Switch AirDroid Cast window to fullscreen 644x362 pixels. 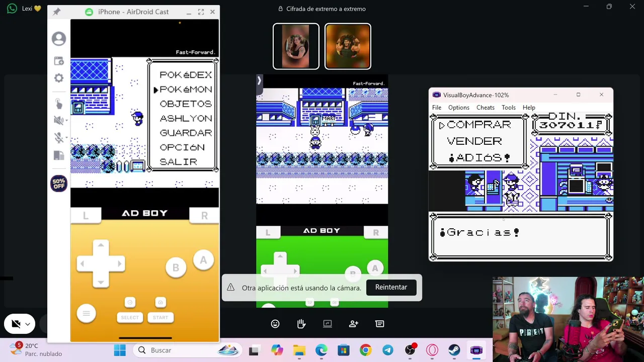click(x=201, y=12)
